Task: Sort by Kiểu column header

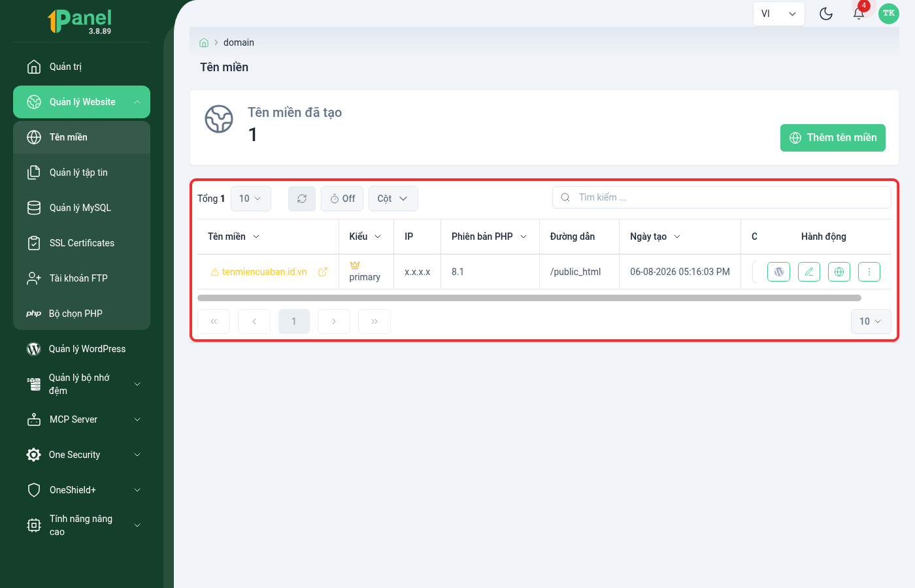Action: (x=365, y=237)
